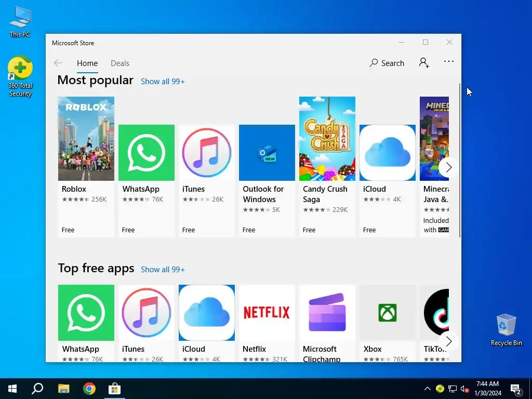Show hidden system tray icons
The width and height of the screenshot is (532, 399).
click(428, 389)
